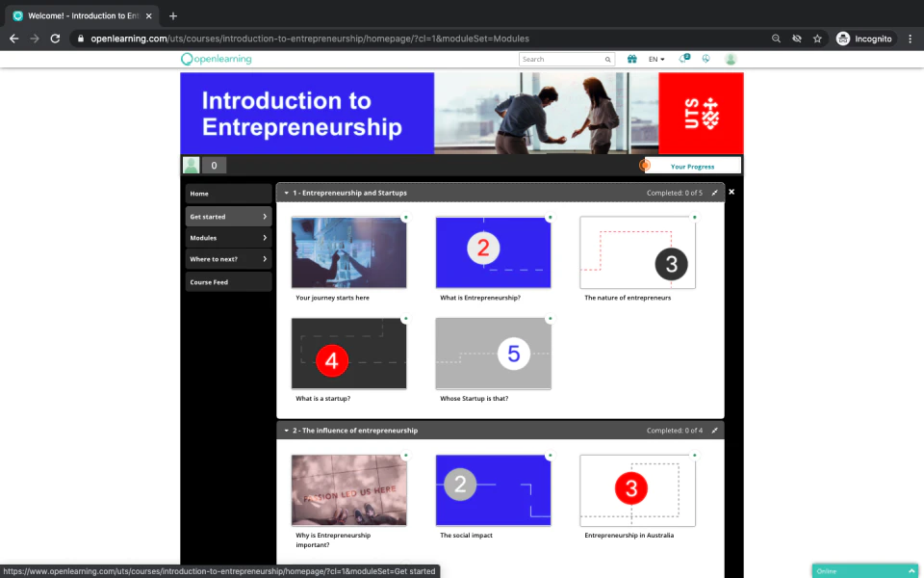Toggle completion dot on What is a startup?
Image resolution: width=924 pixels, height=578 pixels.
(x=405, y=319)
